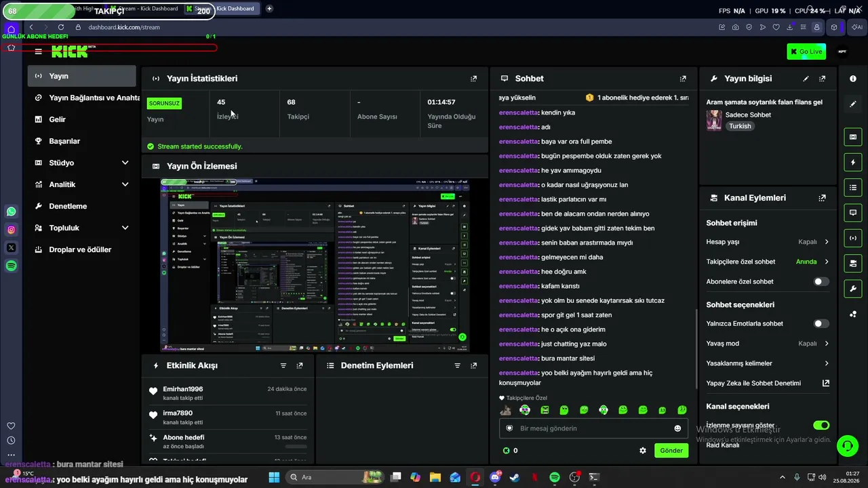Open browser downloads icon
This screenshot has width=868, height=488.
tap(789, 27)
